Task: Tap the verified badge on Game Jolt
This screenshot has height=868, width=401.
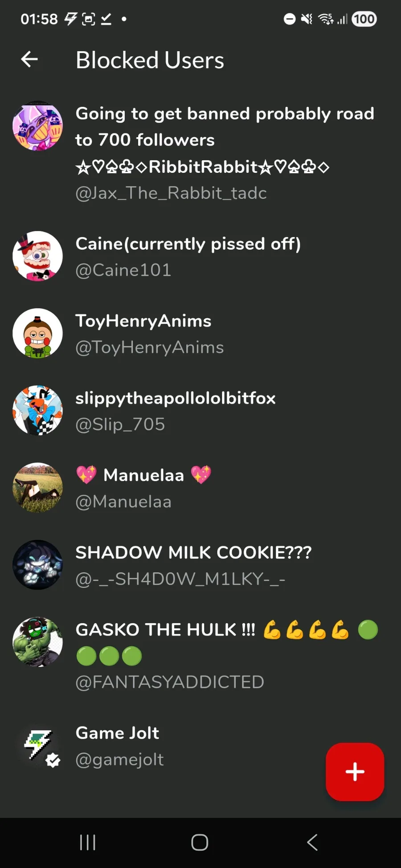Action: (x=53, y=760)
